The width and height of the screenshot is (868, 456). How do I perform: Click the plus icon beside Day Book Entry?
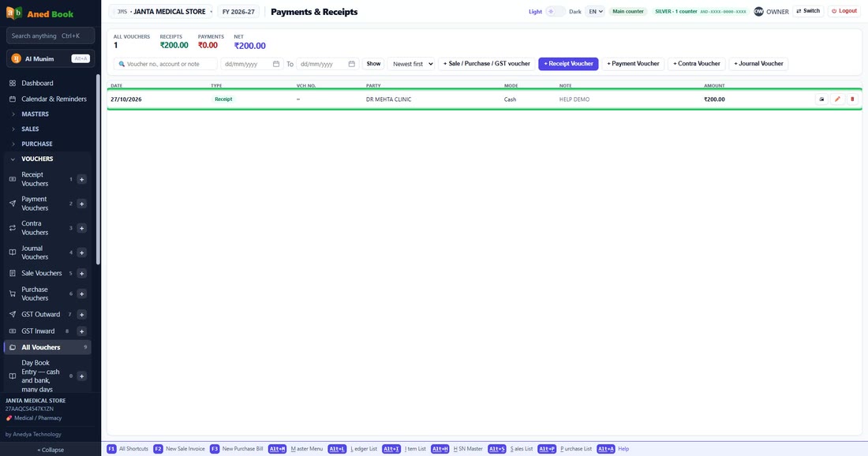click(81, 376)
